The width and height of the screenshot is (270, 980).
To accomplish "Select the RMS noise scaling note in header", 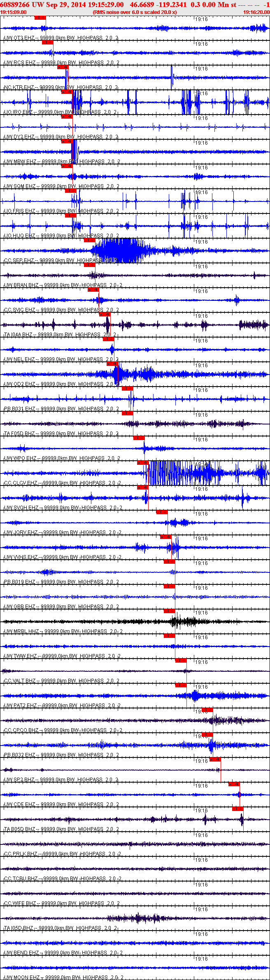I will coord(135,12).
